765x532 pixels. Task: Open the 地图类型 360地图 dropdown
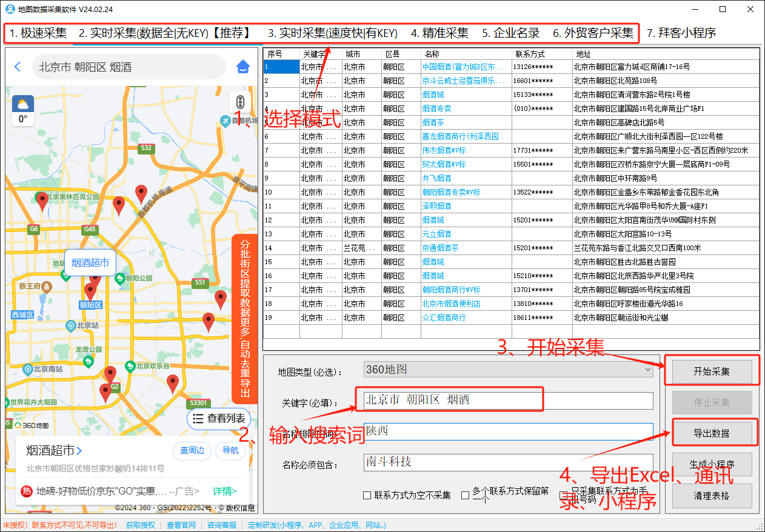click(x=508, y=369)
